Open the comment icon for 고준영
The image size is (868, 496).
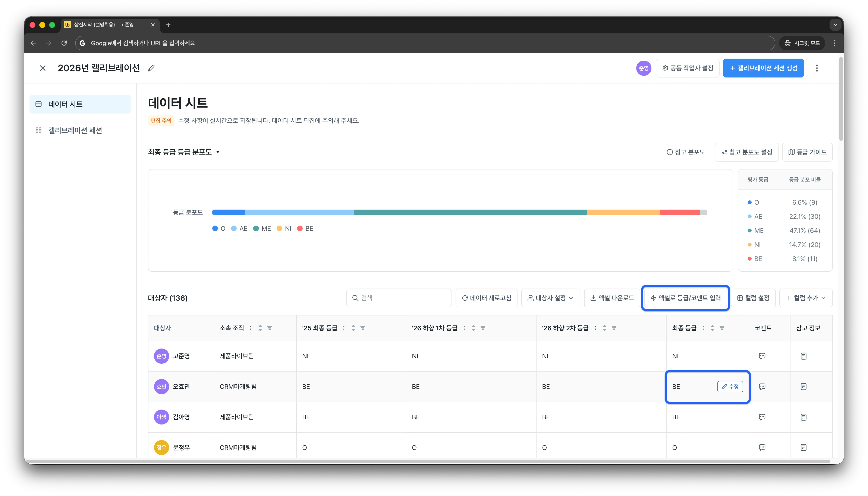click(762, 356)
